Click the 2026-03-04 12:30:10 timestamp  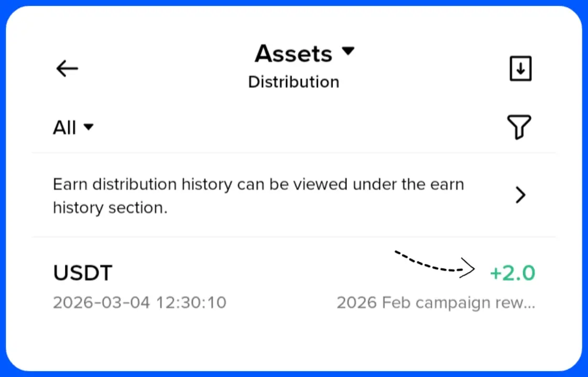pos(139,303)
